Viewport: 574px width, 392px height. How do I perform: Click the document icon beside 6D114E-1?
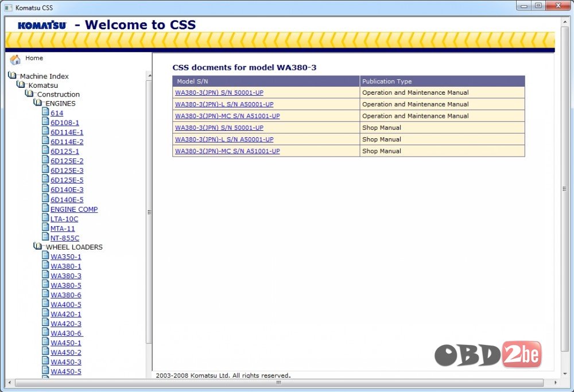click(45, 131)
